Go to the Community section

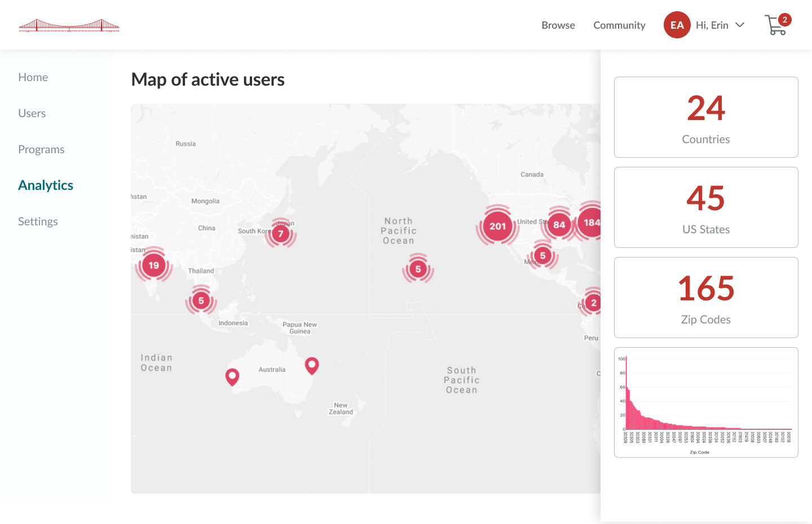(619, 25)
